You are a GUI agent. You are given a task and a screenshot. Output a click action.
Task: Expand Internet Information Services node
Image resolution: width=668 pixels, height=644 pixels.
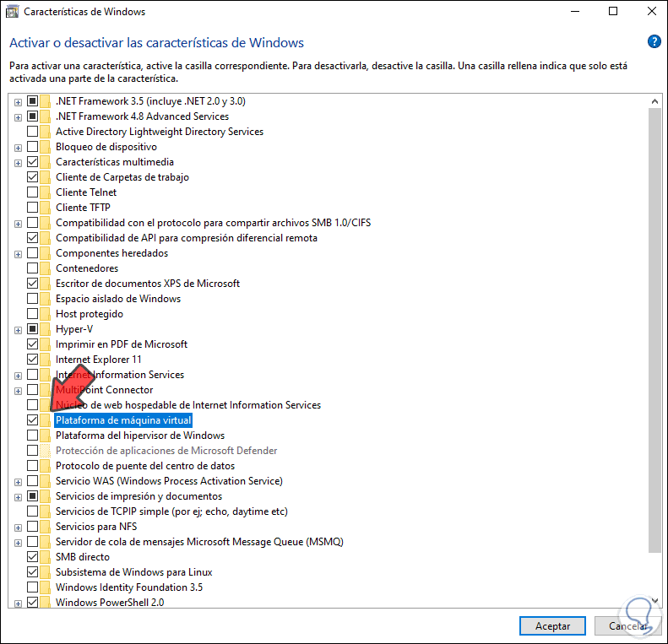18,376
